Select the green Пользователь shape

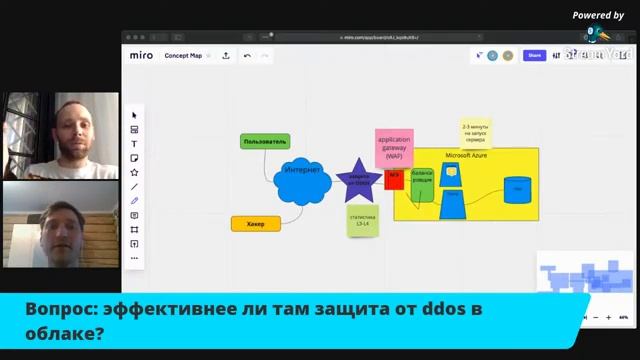(x=265, y=142)
